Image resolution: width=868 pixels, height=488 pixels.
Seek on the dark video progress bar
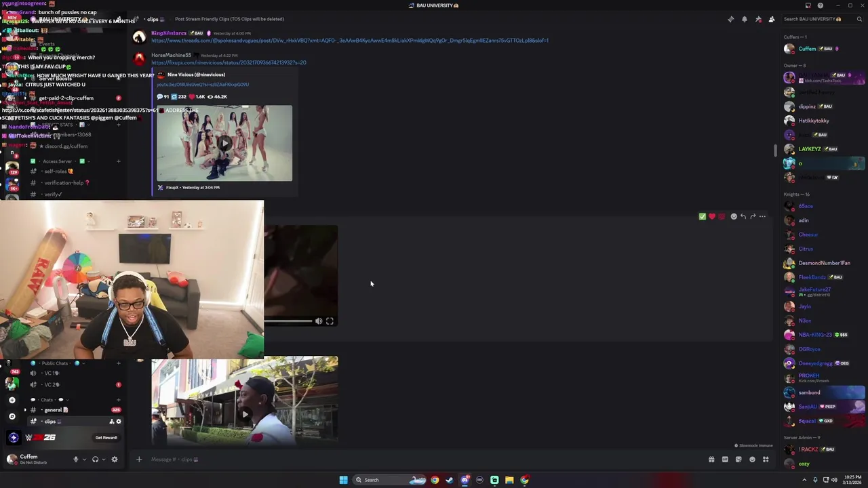click(288, 321)
